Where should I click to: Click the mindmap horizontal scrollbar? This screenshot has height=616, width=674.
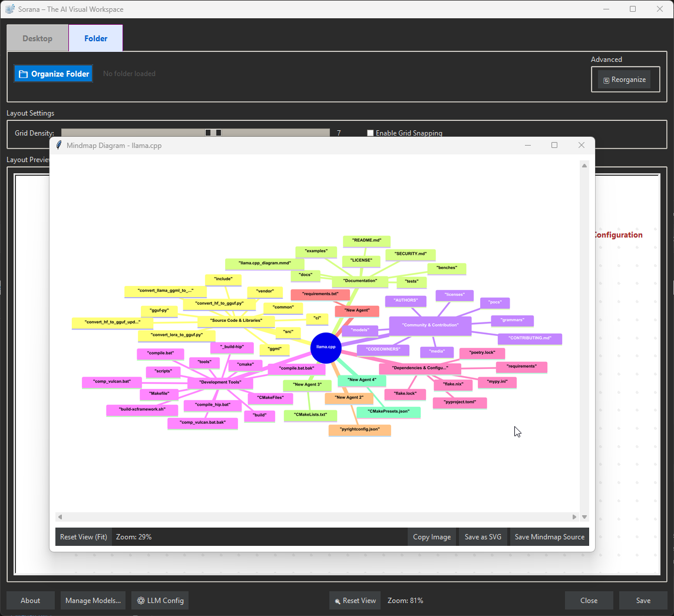tap(318, 516)
